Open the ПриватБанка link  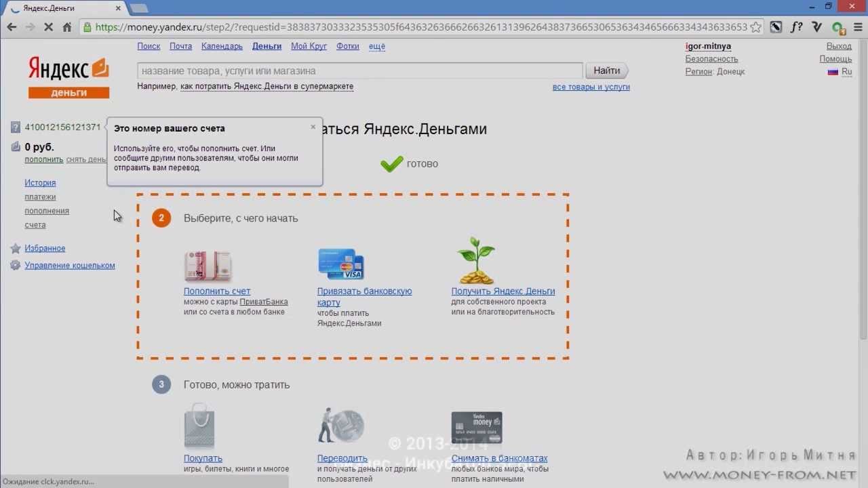264,302
